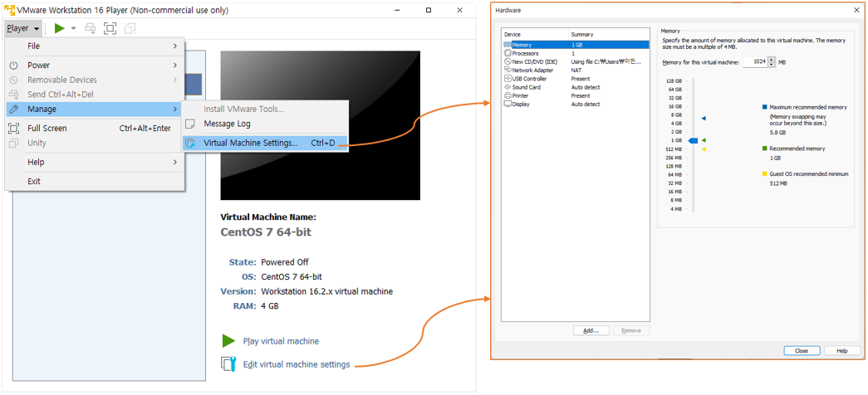Click the 4 MB label on memory scale
This screenshot has width=868, height=395.
point(676,209)
